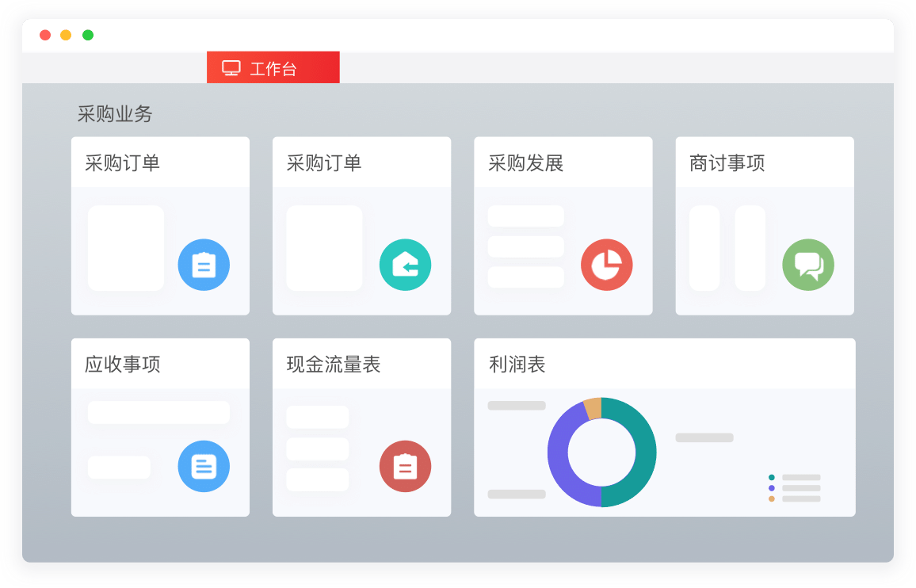Click the blue document icon in 应收事项
This screenshot has width=916, height=588.
204,466
